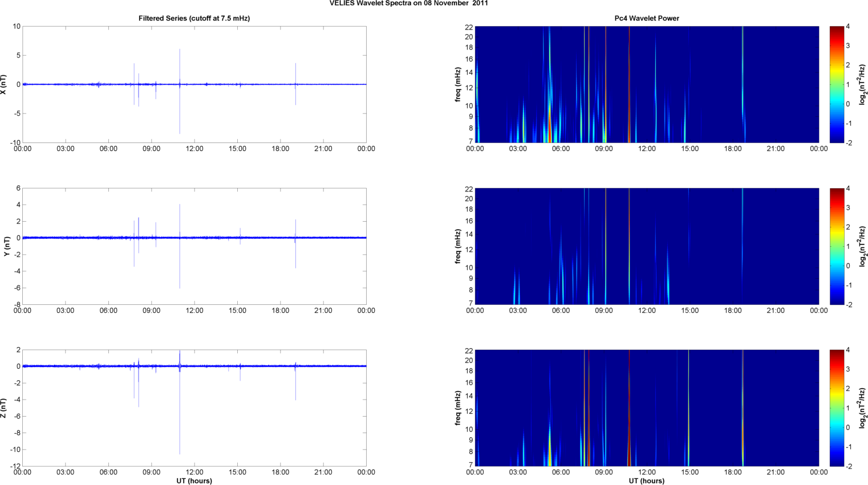The image size is (868, 485).
Task: Click the Y (nT) axis label
Action: pyautogui.click(x=7, y=246)
